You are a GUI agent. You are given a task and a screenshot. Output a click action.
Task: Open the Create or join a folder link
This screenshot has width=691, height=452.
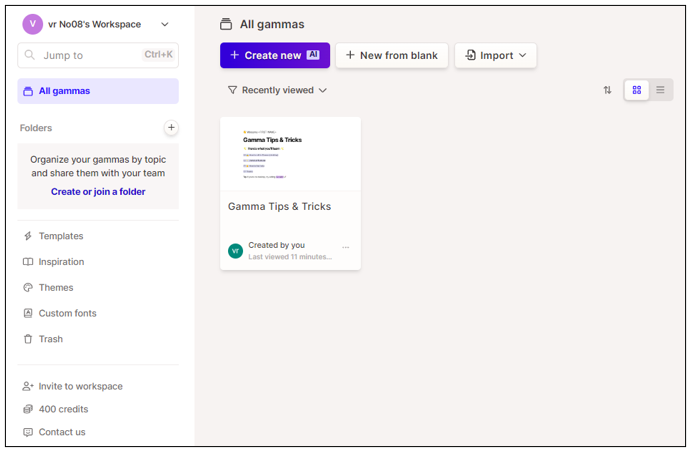[98, 192]
